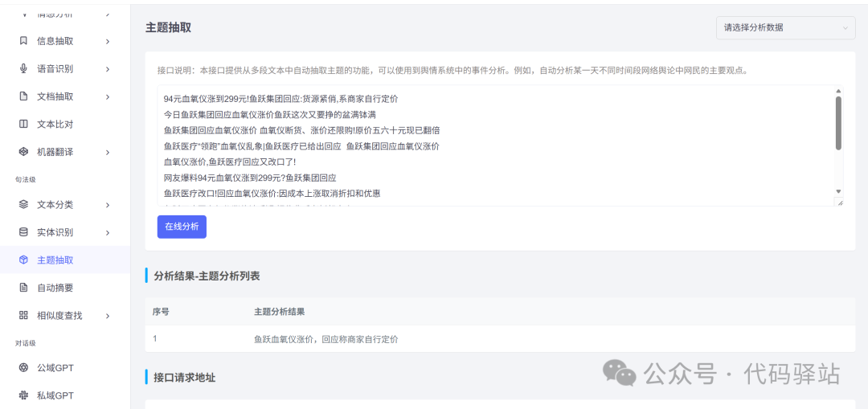
Task: Open the 私域GPT menu item
Action: pyautogui.click(x=65, y=395)
